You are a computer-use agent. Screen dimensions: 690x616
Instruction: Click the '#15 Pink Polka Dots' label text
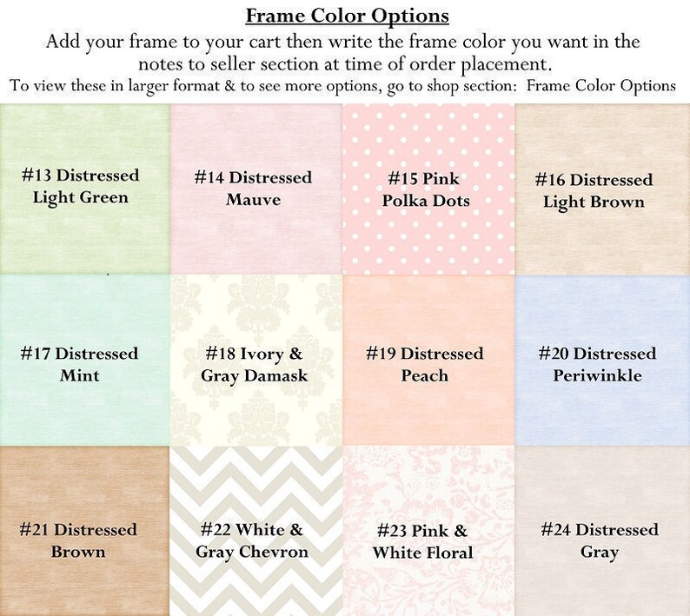click(425, 189)
